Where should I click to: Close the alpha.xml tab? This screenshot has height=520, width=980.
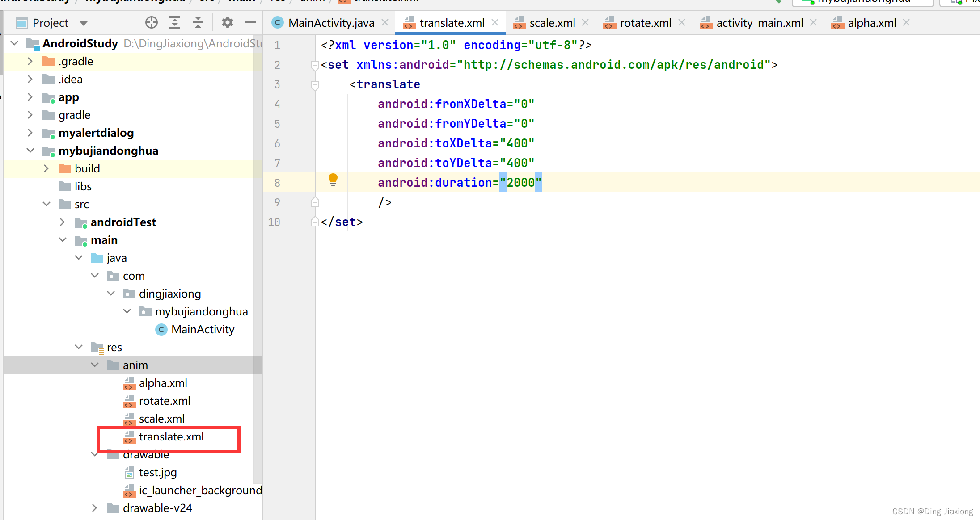[906, 22]
